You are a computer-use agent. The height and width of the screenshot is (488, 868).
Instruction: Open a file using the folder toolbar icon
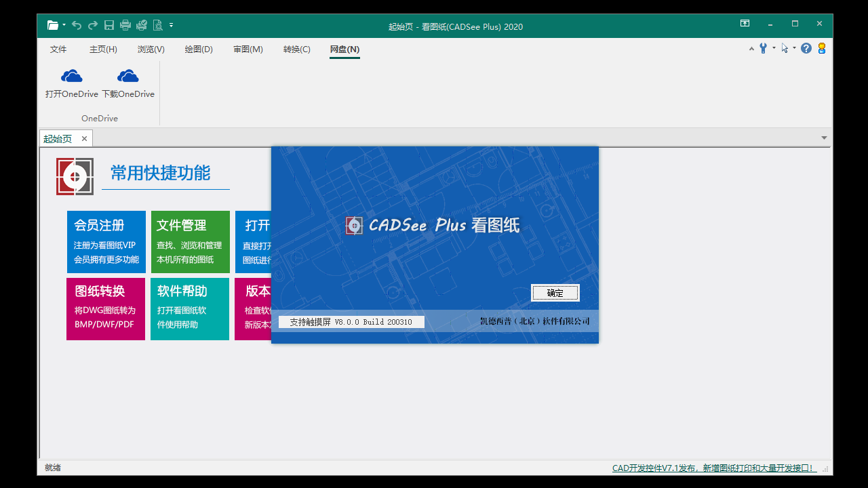tap(52, 25)
